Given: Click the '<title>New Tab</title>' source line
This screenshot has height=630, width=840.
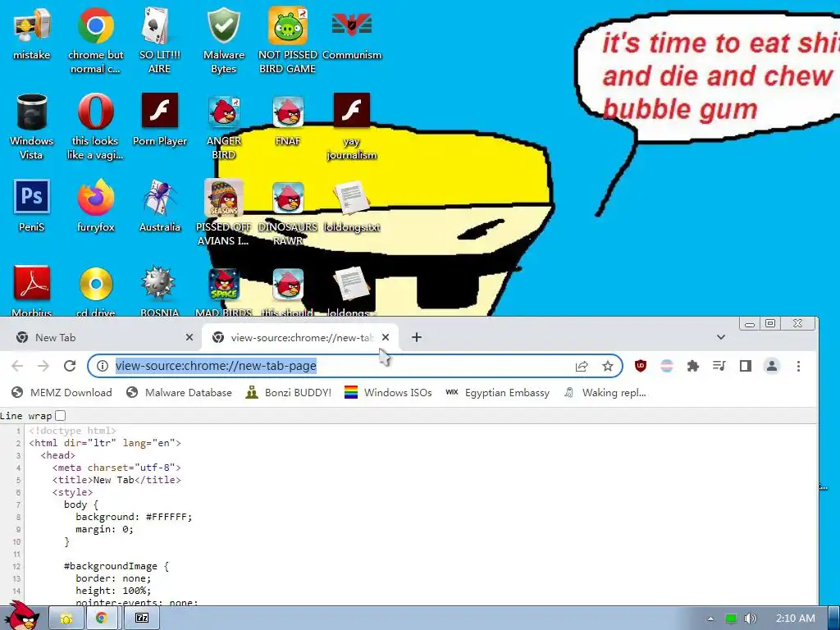Looking at the screenshot, I should [x=116, y=480].
